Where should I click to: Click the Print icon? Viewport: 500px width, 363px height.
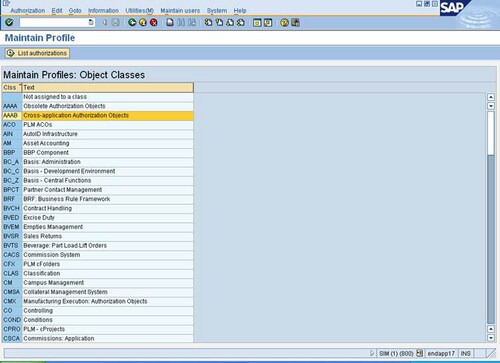[x=170, y=22]
